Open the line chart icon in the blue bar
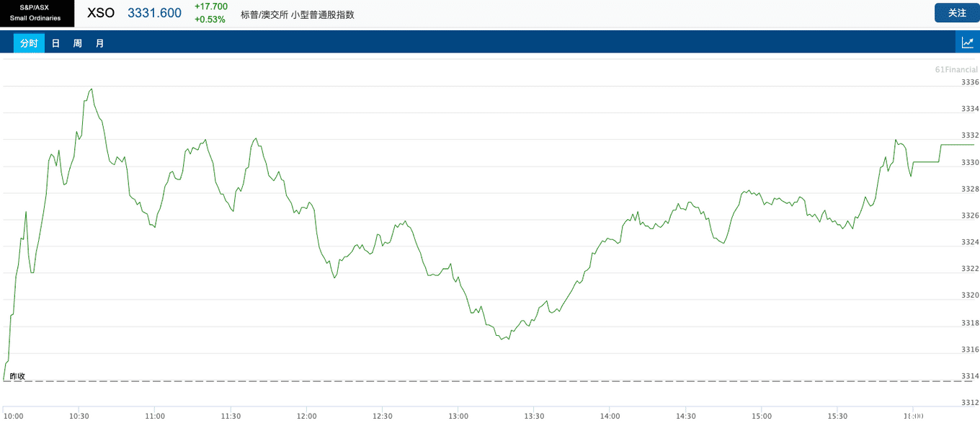 pyautogui.click(x=968, y=43)
